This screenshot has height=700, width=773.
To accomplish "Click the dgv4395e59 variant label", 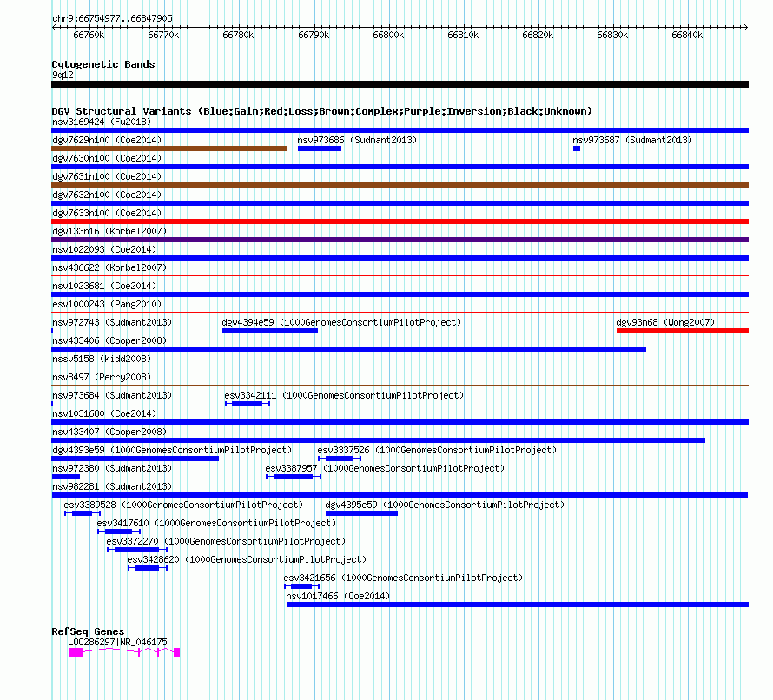I will pyautogui.click(x=445, y=505).
